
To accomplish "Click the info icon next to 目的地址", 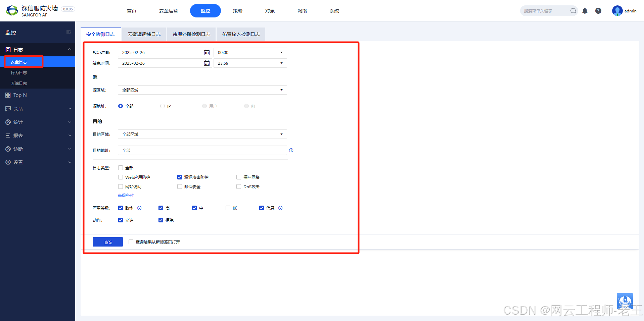I will 291,150.
